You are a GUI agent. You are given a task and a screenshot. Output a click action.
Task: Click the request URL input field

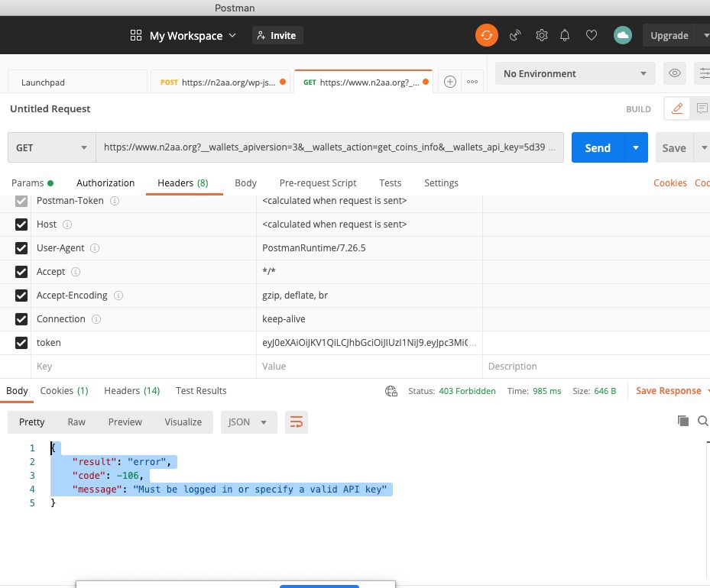click(x=329, y=147)
